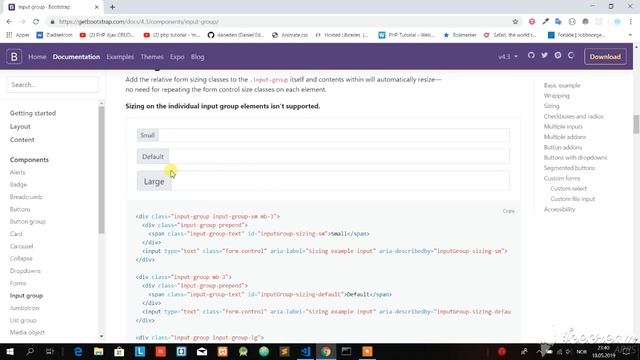
Task: Click the Chrome icon in taskbar
Action: click(x=326, y=351)
